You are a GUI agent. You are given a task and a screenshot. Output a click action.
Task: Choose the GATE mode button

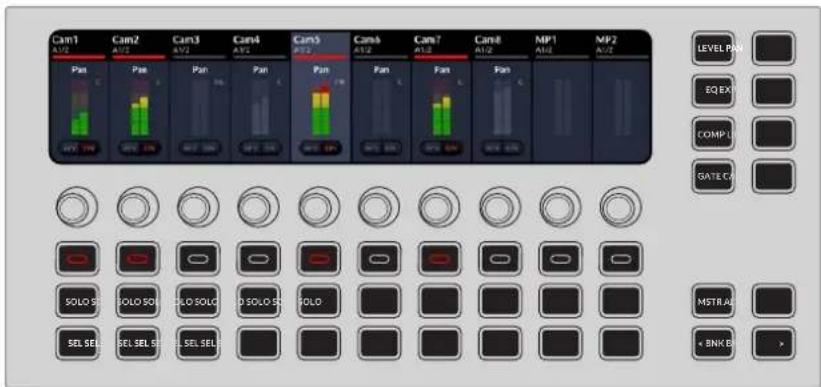tap(713, 176)
